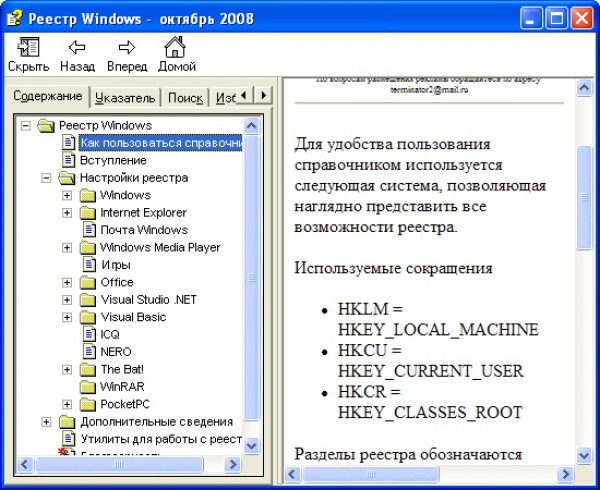Click the content pane horizontal scroll left arrow
The height and width of the screenshot is (490, 600).
click(x=292, y=474)
